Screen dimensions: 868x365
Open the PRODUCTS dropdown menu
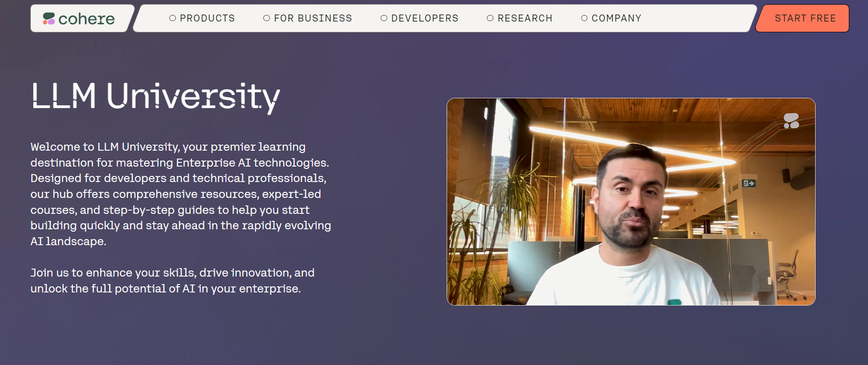coord(207,18)
